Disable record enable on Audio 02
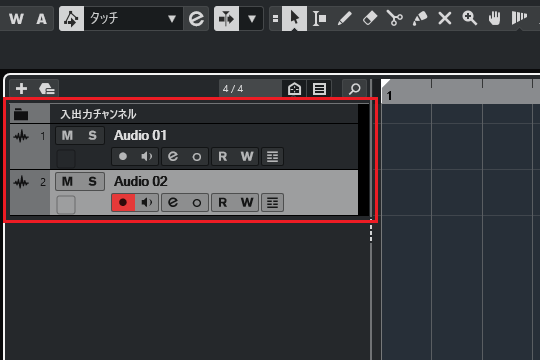This screenshot has height=360, width=540. 123,202
